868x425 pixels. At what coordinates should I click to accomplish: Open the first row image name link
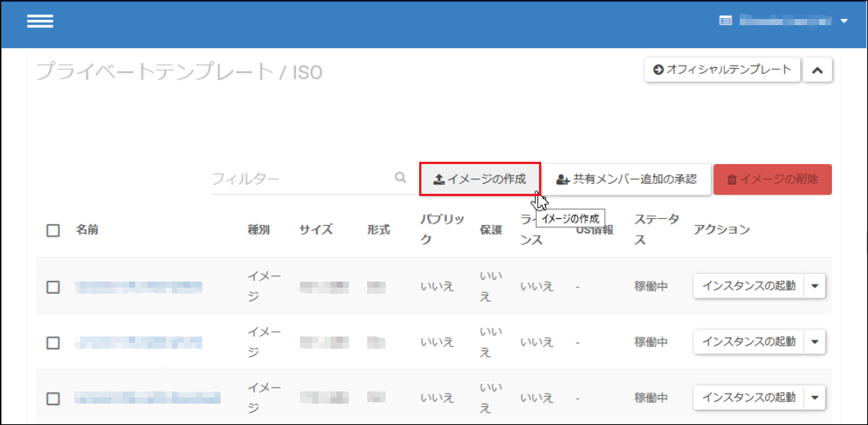pyautogui.click(x=139, y=287)
